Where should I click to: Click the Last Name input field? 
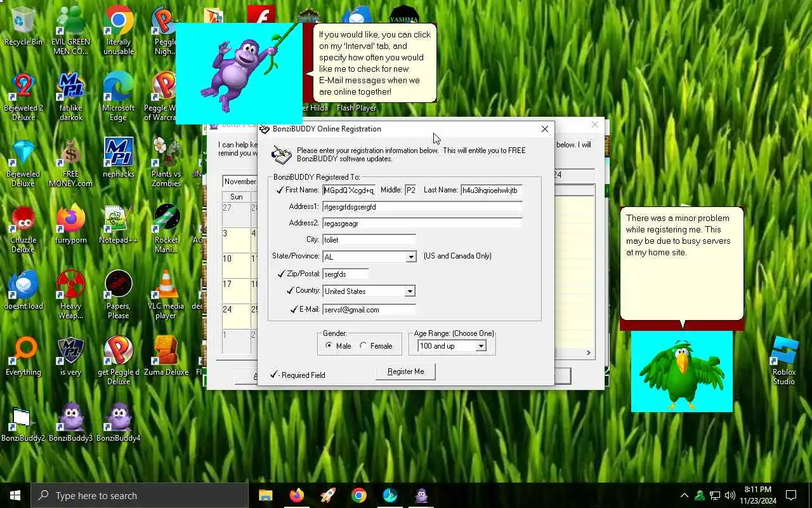click(x=491, y=190)
